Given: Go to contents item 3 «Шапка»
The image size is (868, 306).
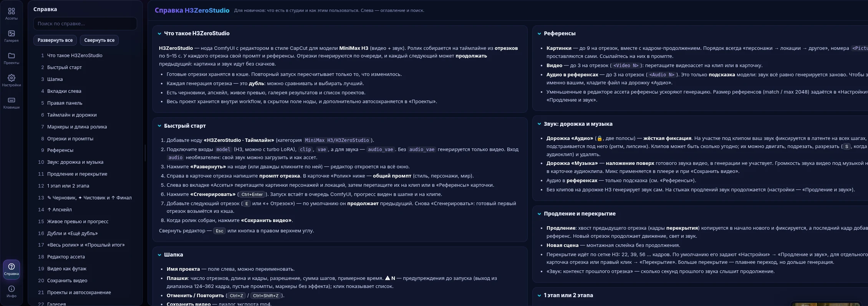Looking at the screenshot, I should coord(85,79).
